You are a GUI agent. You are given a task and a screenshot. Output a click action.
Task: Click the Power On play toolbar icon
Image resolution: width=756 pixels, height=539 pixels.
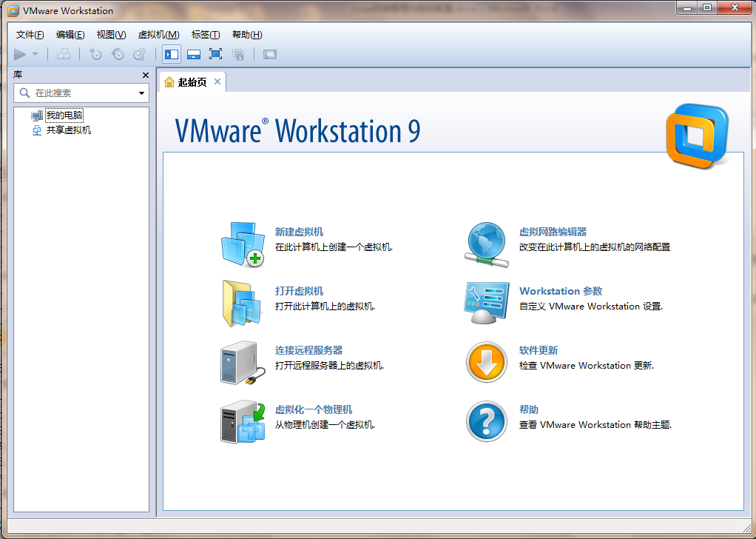tap(20, 55)
